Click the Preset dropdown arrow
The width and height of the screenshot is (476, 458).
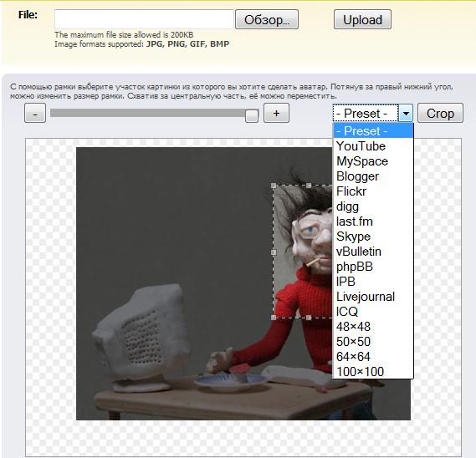406,114
